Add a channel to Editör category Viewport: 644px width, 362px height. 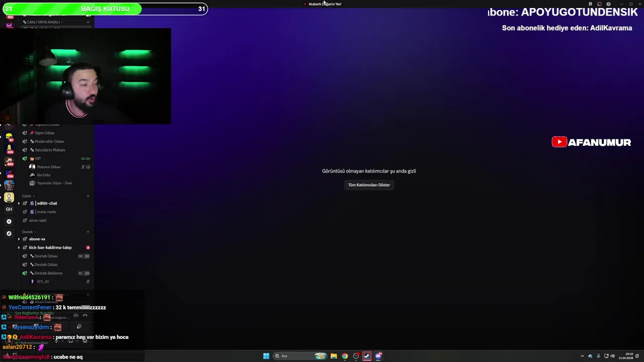click(88, 196)
